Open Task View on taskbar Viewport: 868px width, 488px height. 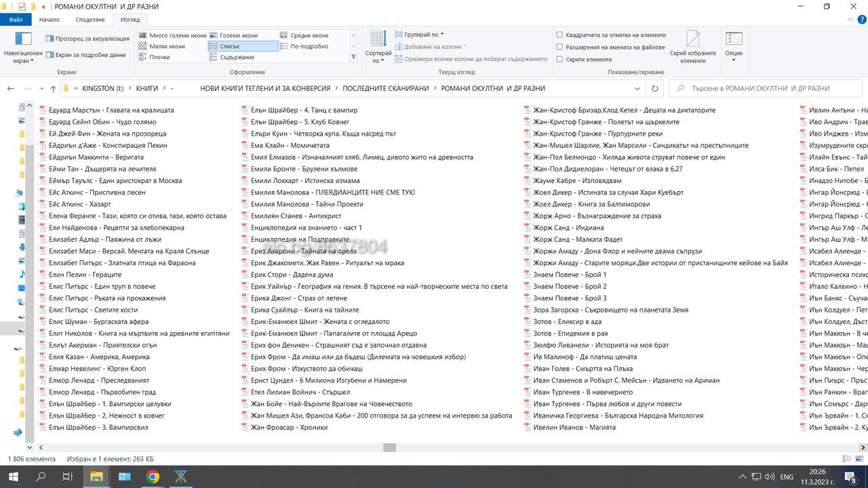[x=68, y=476]
